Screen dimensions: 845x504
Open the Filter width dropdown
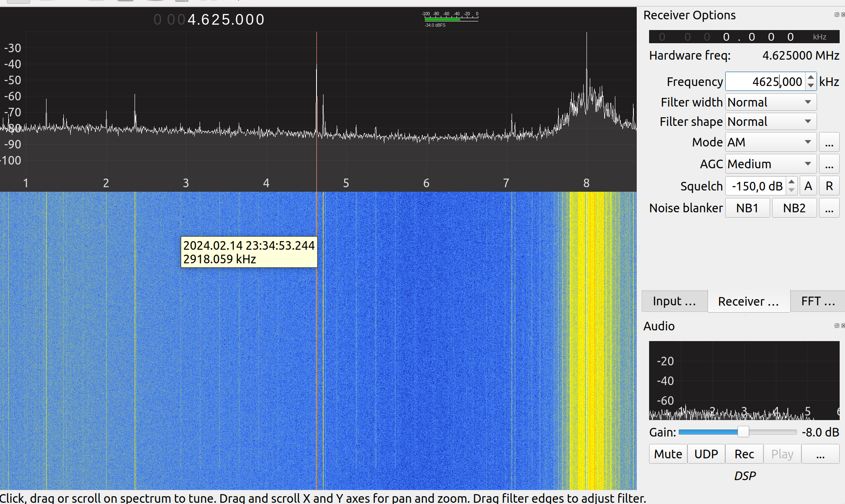click(x=771, y=102)
